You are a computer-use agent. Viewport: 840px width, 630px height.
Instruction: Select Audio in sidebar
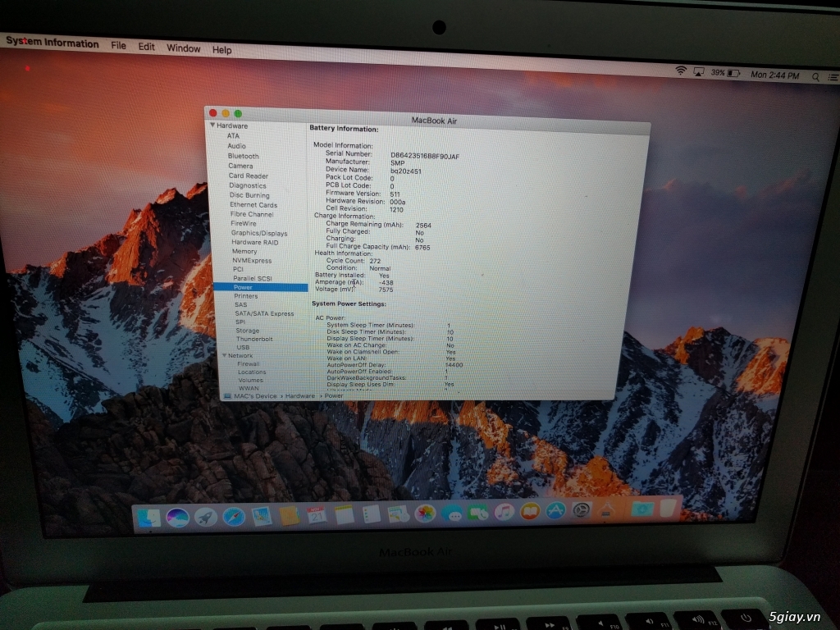[x=236, y=146]
